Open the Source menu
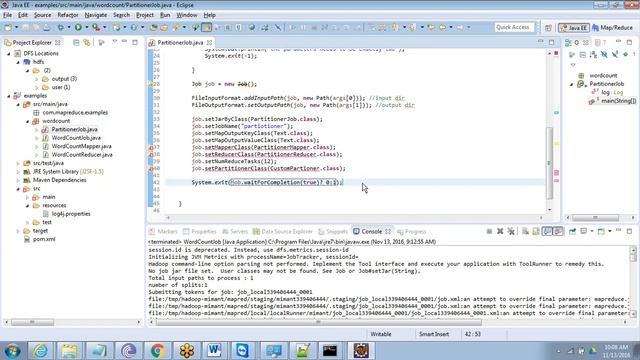 tap(42, 15)
